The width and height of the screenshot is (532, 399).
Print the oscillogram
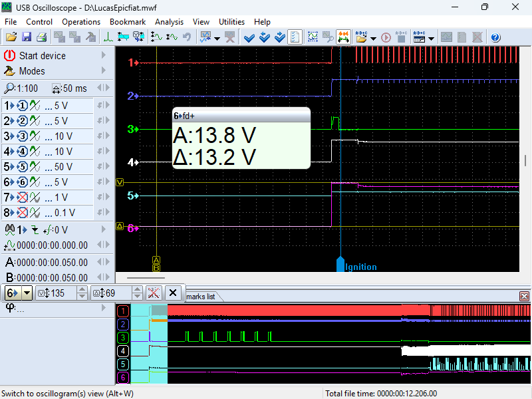[41, 37]
